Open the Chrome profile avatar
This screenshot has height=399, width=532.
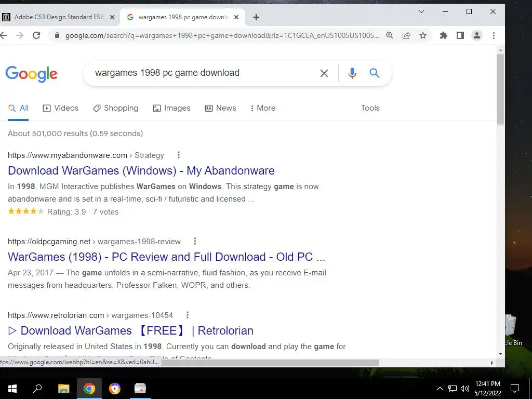click(x=477, y=35)
